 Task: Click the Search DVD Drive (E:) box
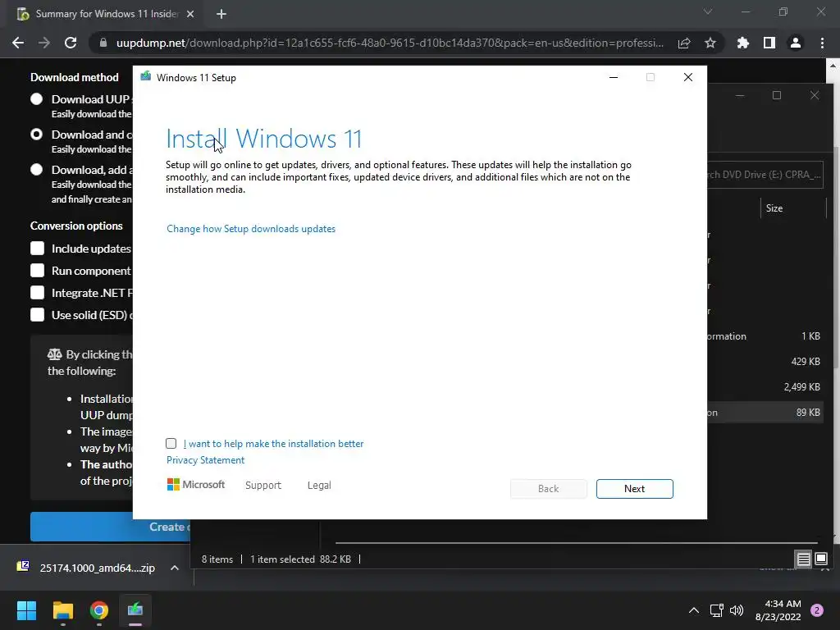(765, 174)
